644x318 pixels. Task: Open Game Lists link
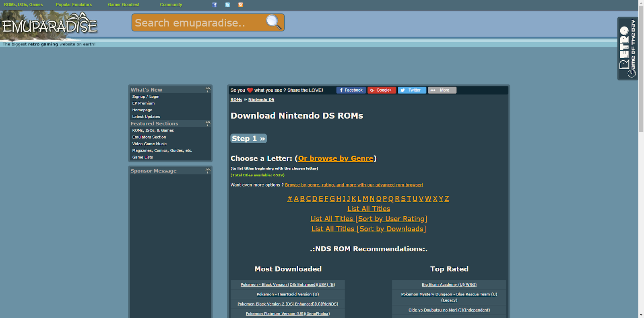click(142, 157)
